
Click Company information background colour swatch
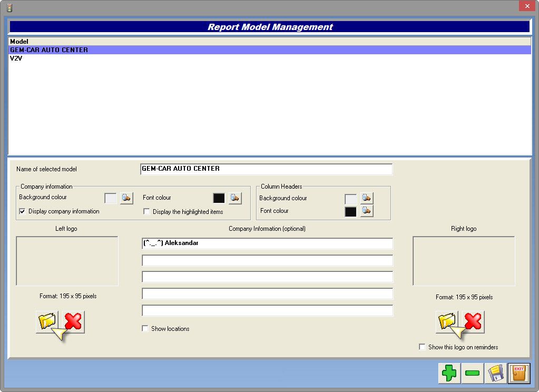[x=110, y=199]
